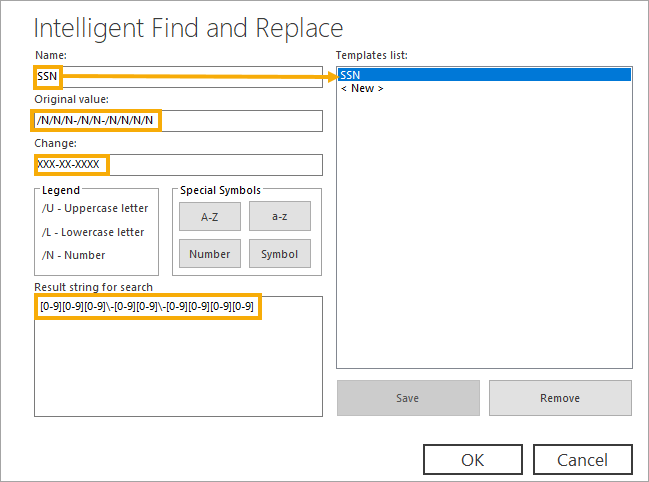This screenshot has height=482, width=649.
Task: Click the Templates list label
Action: tap(372, 55)
